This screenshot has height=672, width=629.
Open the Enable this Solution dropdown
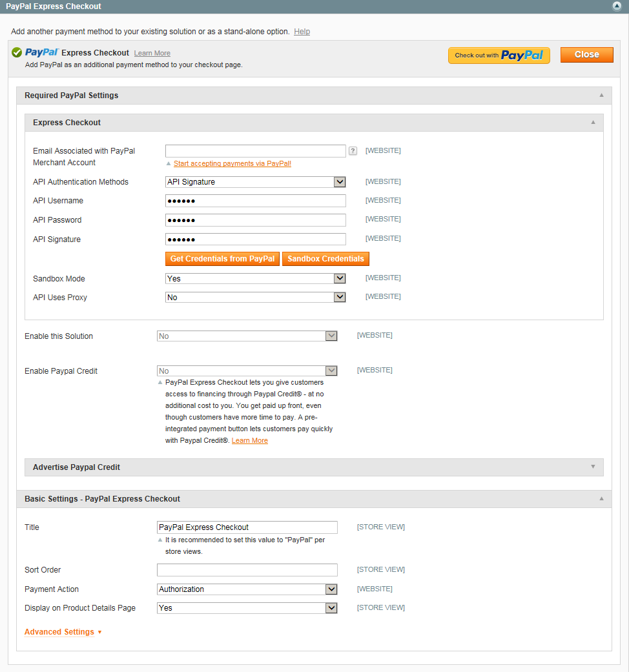[x=247, y=336]
